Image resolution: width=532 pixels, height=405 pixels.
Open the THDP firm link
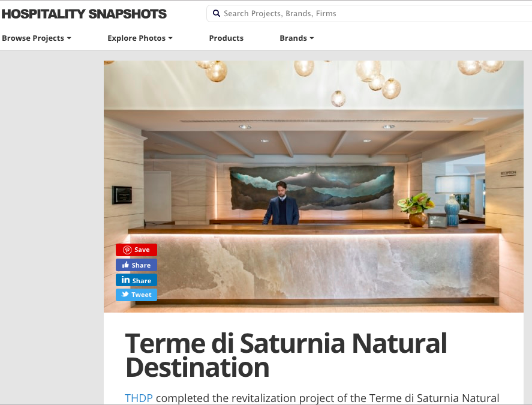coord(139,398)
